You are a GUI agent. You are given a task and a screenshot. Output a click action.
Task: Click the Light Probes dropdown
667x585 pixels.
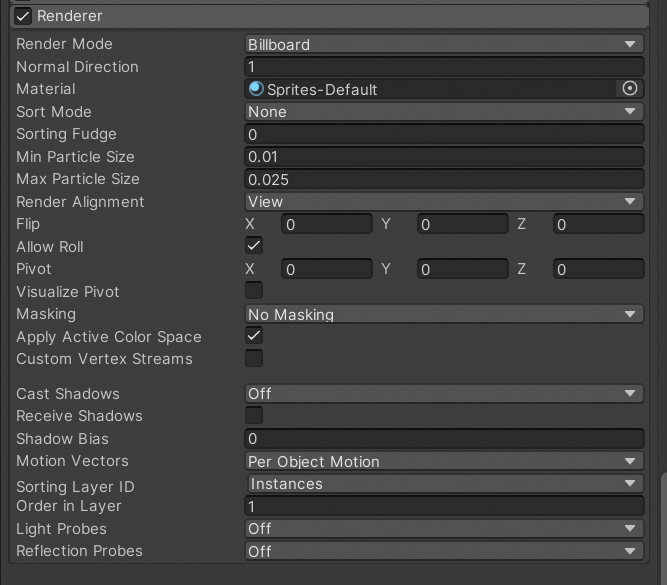coord(444,529)
